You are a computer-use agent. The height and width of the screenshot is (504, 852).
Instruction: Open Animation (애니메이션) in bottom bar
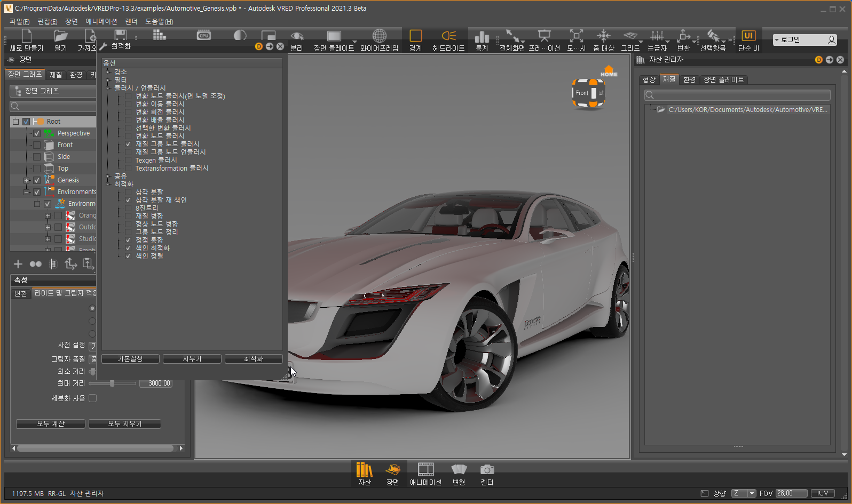point(425,470)
